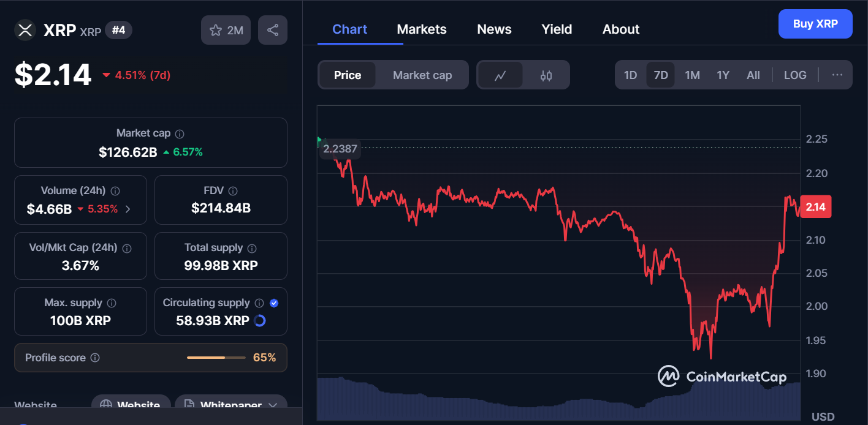Screen dimensions: 868x425
Task: Click the 3.67% Vol/Mkt Cap value
Action: [80, 266]
